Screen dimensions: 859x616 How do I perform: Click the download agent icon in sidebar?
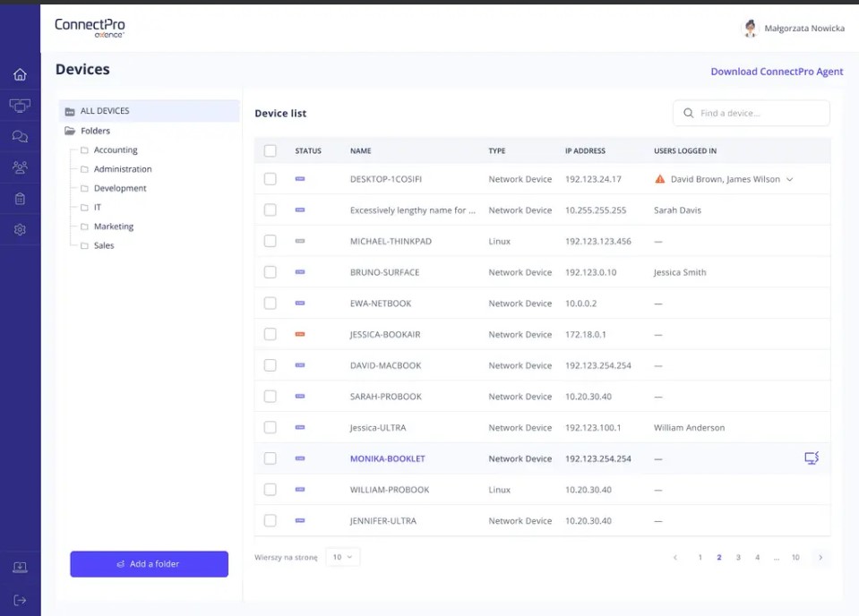(20, 568)
